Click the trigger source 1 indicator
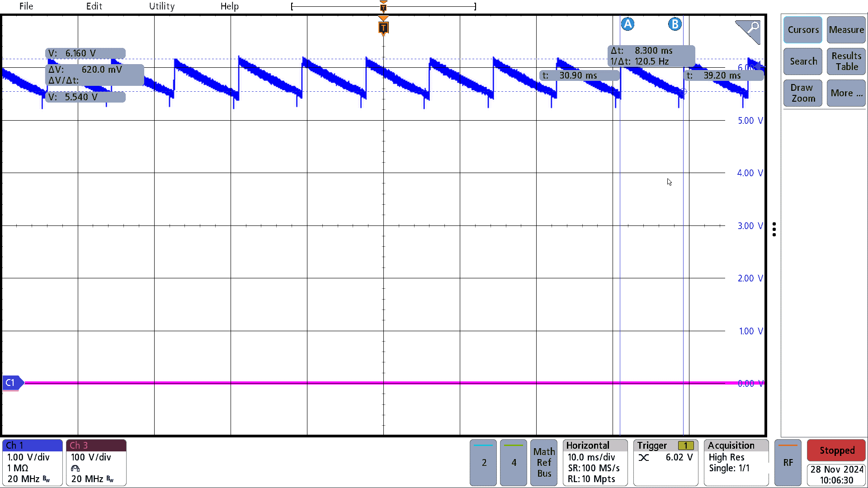 686,446
